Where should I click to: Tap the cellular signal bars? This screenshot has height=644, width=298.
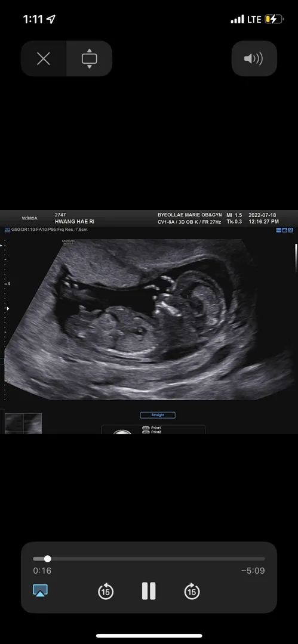[x=238, y=19]
